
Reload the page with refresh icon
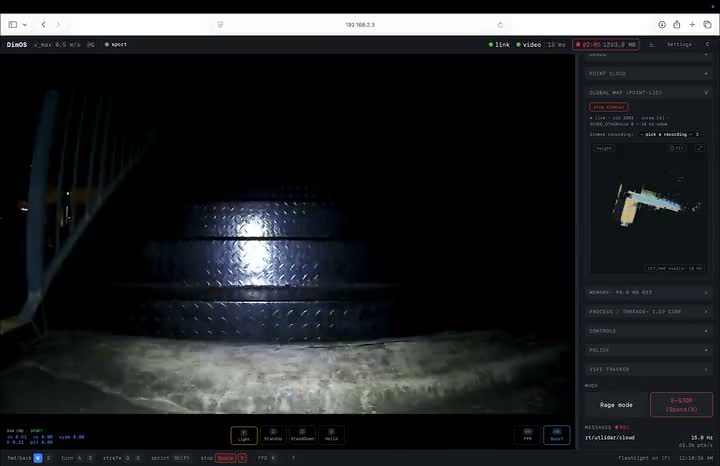500,25
